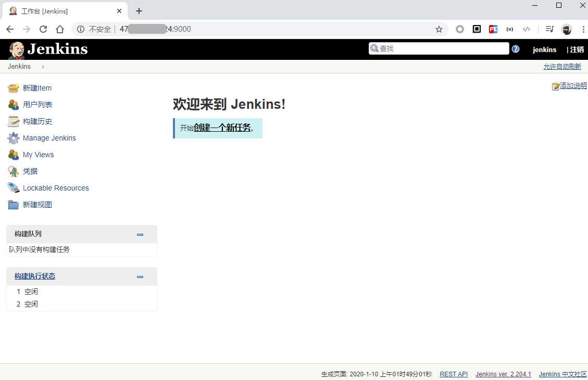Viewport: 588px width, 380px height.
Task: Click the 新建Item package icon
Action: coord(13,88)
